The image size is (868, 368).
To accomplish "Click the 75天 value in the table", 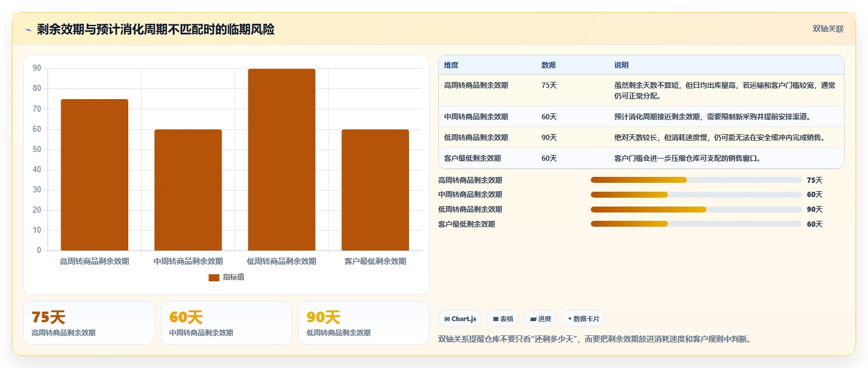I will (x=549, y=85).
